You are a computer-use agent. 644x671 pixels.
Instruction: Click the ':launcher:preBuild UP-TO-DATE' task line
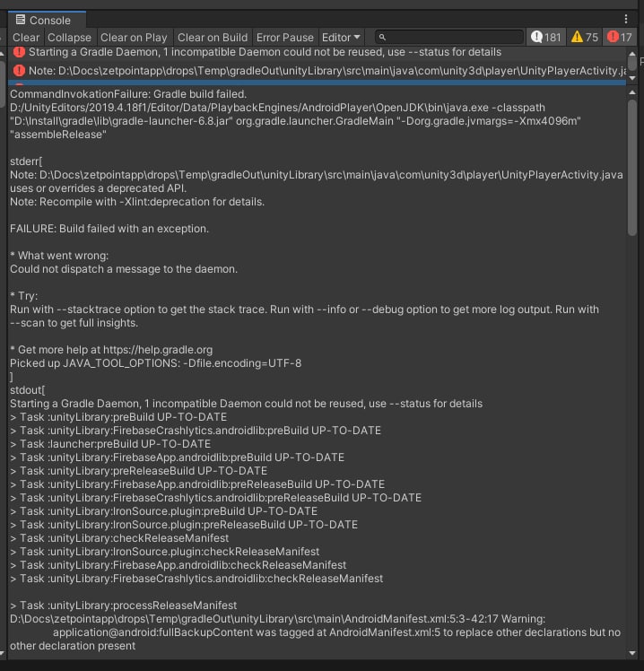pos(110,444)
